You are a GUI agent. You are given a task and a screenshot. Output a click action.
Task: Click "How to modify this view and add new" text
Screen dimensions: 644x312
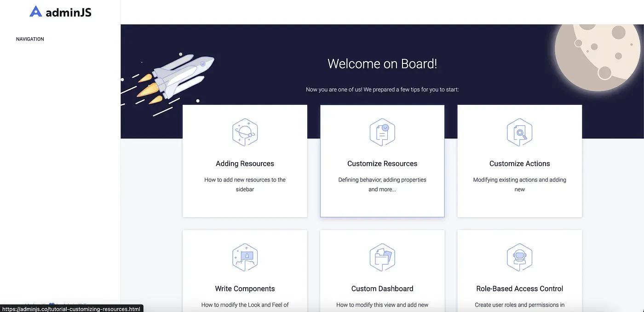(x=382, y=305)
